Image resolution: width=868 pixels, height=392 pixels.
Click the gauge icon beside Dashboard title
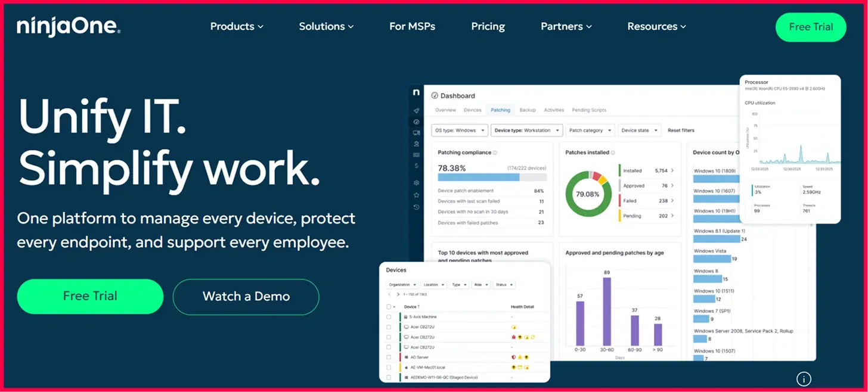click(x=435, y=95)
